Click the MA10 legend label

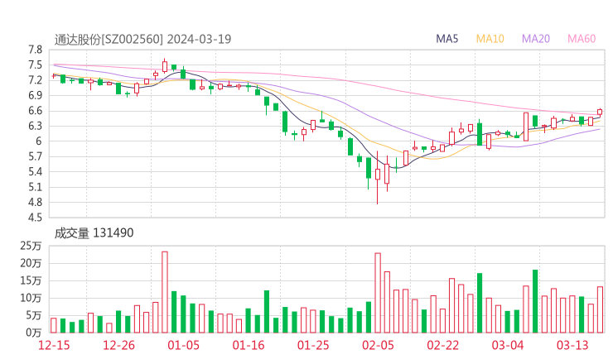[490, 39]
